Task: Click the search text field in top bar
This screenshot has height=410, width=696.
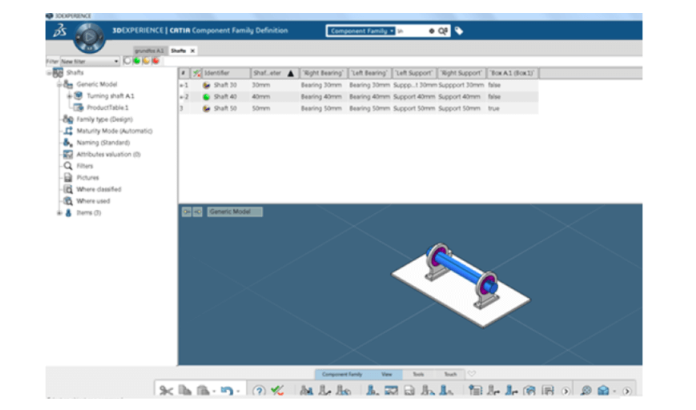Action: tap(411, 31)
